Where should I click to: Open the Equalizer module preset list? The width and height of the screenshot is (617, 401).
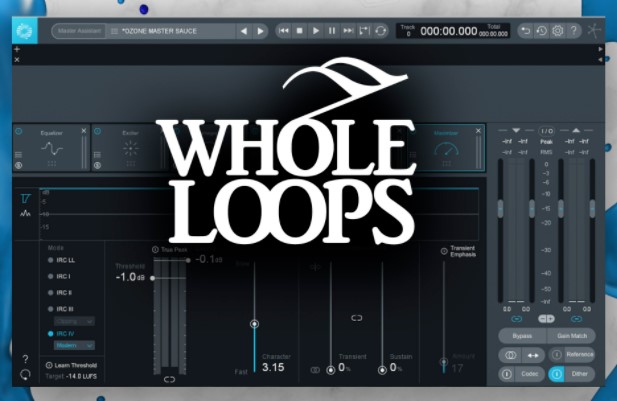point(18,155)
